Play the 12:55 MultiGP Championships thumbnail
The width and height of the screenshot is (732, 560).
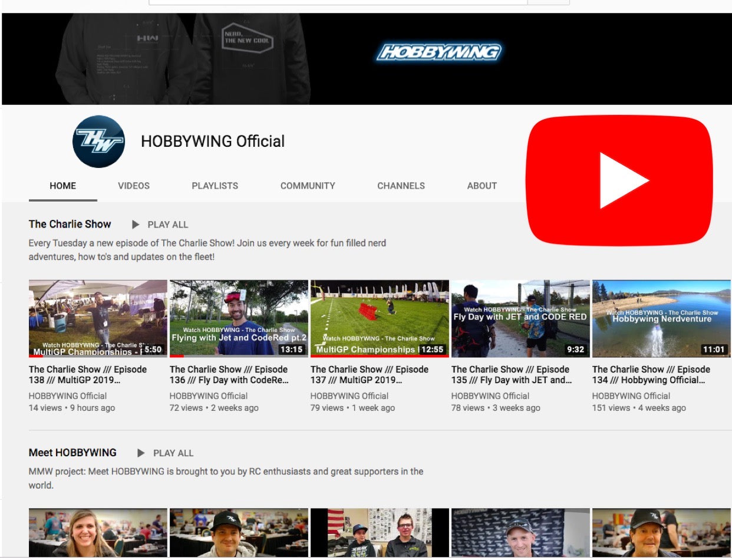380,318
